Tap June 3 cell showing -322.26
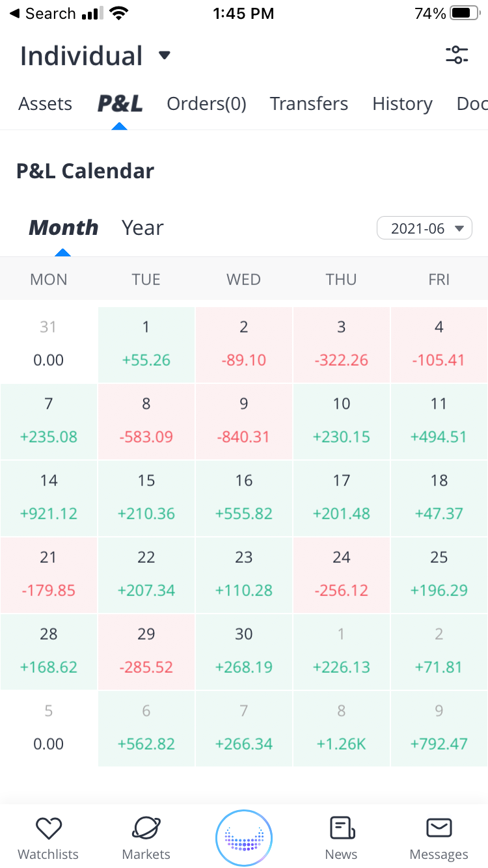The height and width of the screenshot is (868, 488). [342, 344]
